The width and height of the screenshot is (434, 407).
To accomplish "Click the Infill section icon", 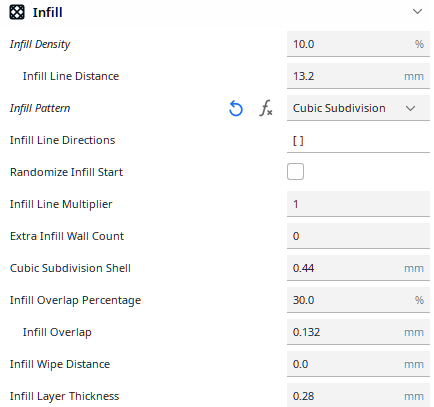I will pyautogui.click(x=17, y=12).
